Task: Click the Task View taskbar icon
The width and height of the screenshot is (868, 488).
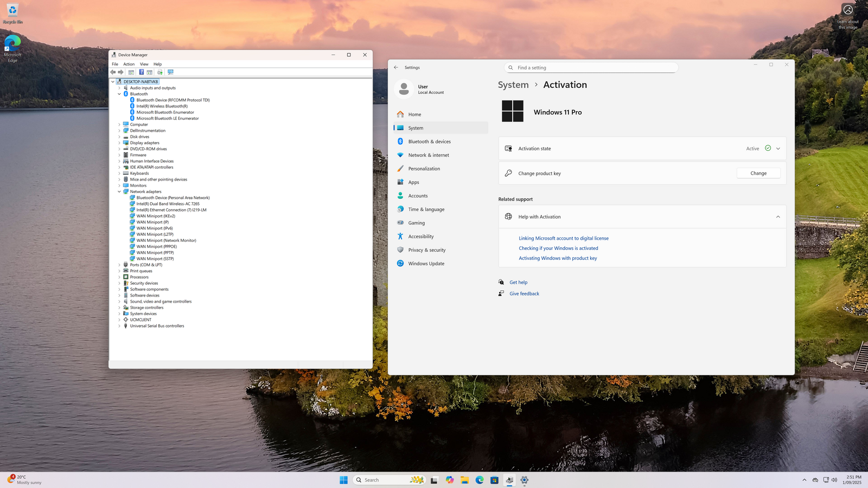Action: click(x=434, y=480)
